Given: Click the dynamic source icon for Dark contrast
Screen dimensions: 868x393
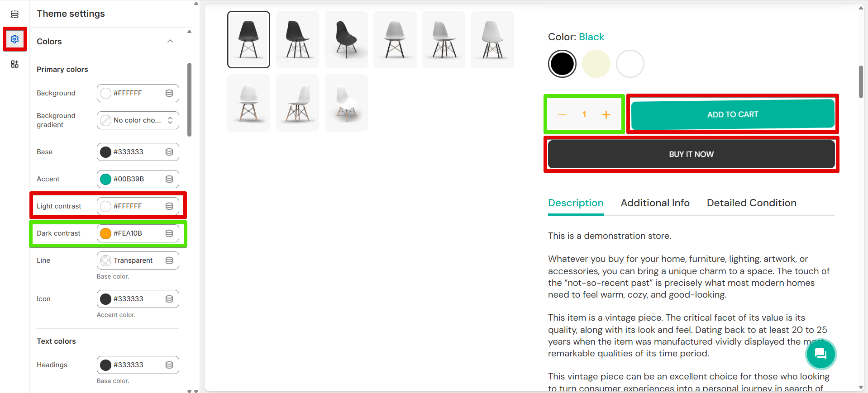Looking at the screenshot, I should (x=169, y=233).
